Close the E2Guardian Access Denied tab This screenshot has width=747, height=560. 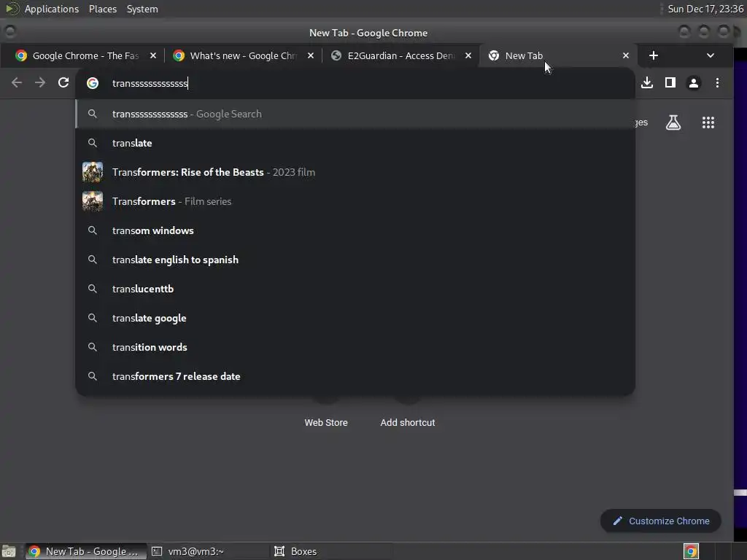[468, 55]
